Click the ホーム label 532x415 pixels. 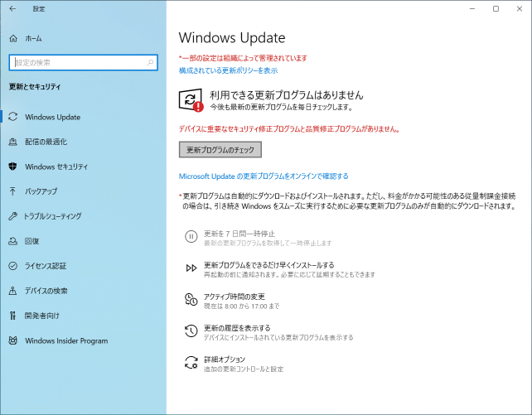click(33, 39)
